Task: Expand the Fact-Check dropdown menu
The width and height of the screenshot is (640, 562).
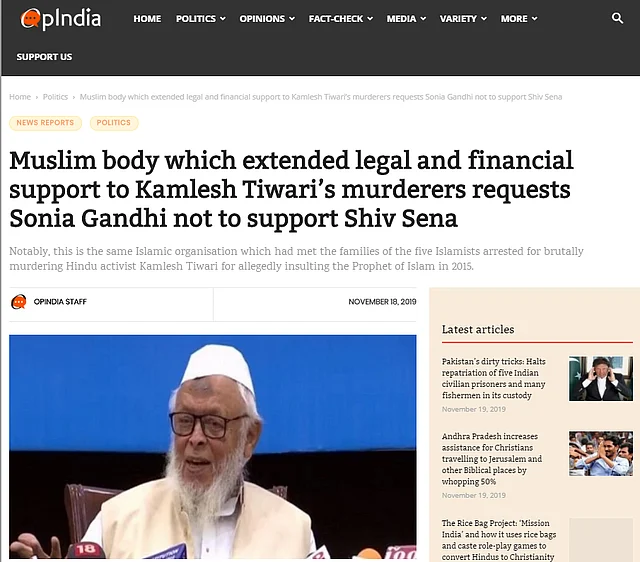Action: point(340,19)
